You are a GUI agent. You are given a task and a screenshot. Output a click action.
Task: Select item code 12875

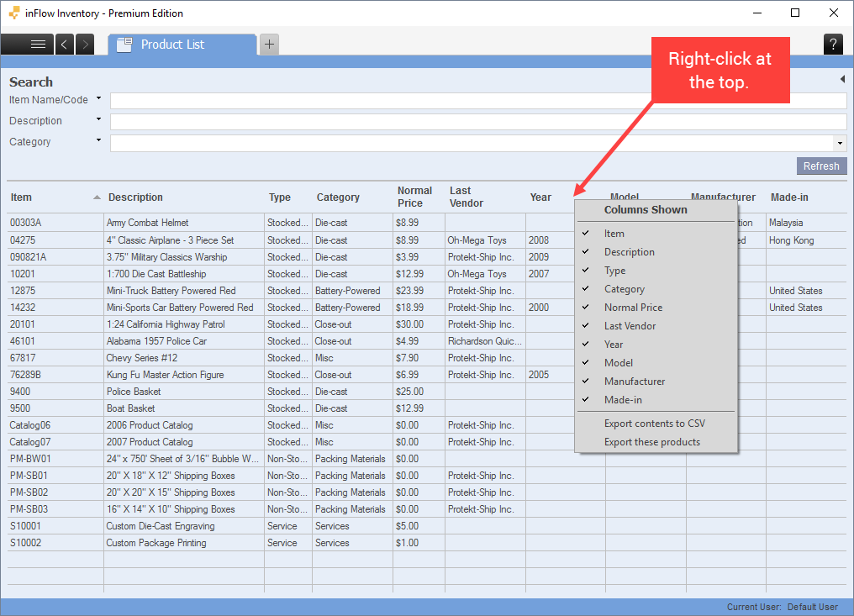click(x=23, y=291)
